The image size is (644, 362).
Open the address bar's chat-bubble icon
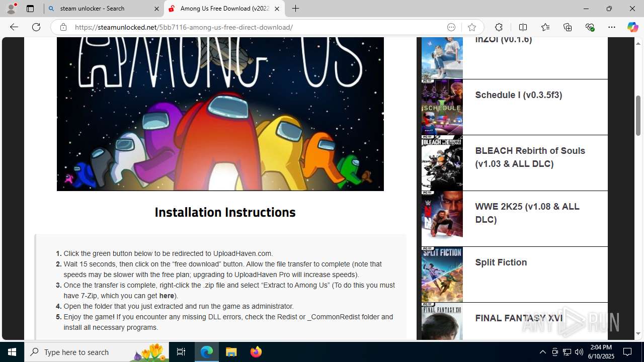[x=451, y=27]
